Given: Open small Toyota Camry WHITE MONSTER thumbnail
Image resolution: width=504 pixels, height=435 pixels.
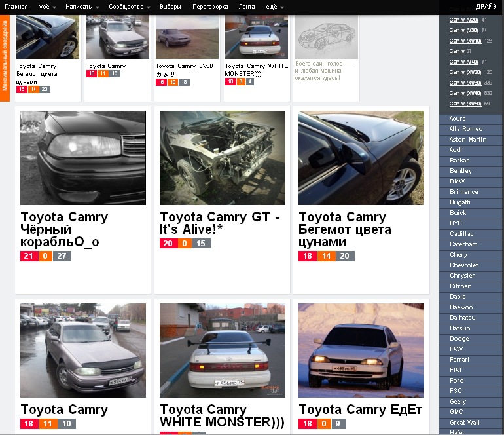Looking at the screenshot, I should [257, 37].
